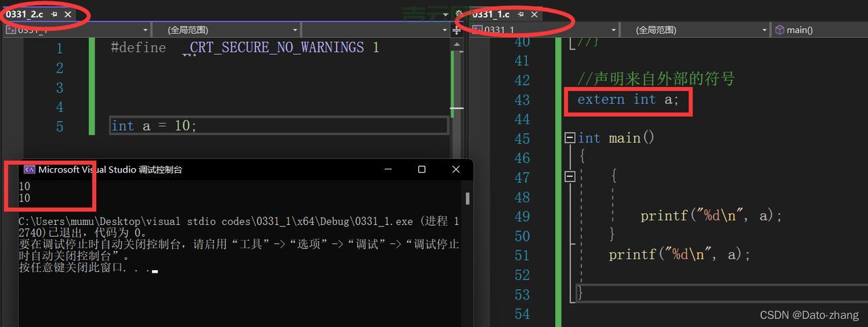Click the printf statement on line 49
This screenshot has height=327, width=868.
pos(712,216)
